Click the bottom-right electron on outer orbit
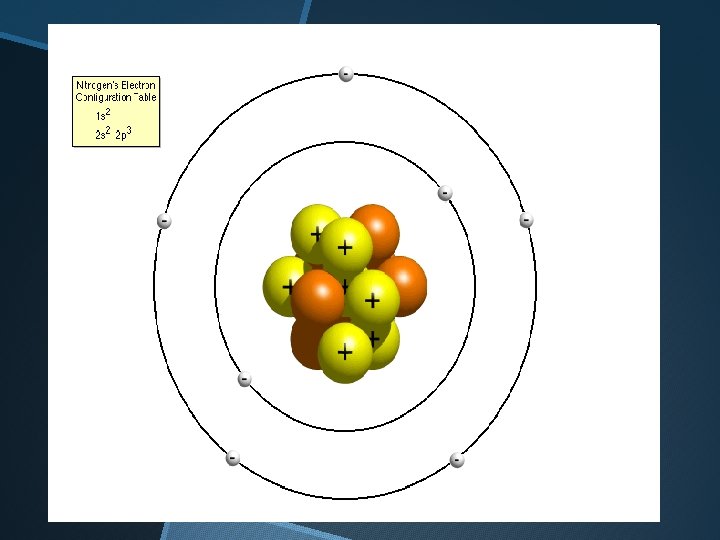Image resolution: width=720 pixels, height=540 pixels. click(456, 460)
